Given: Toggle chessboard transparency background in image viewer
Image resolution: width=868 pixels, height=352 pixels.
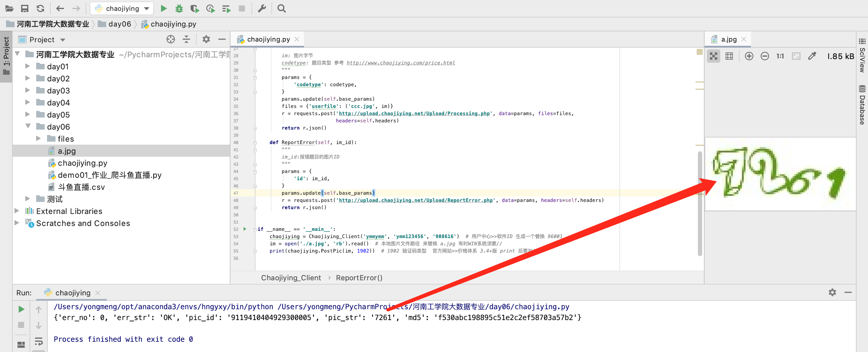Looking at the screenshot, I should tap(713, 56).
